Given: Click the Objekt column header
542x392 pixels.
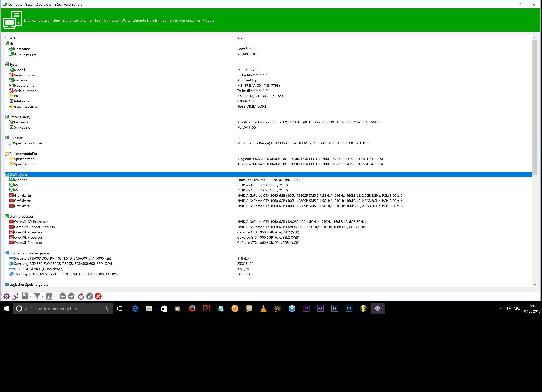Looking at the screenshot, I should point(10,38).
